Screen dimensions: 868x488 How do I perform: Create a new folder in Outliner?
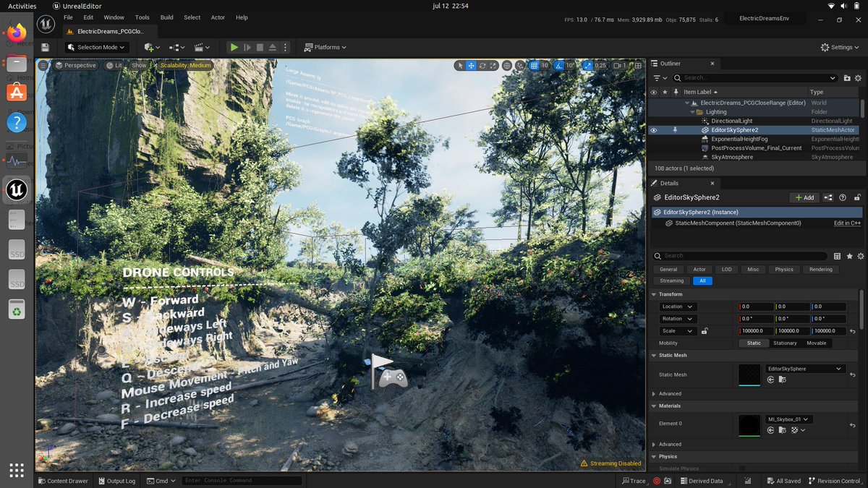847,77
